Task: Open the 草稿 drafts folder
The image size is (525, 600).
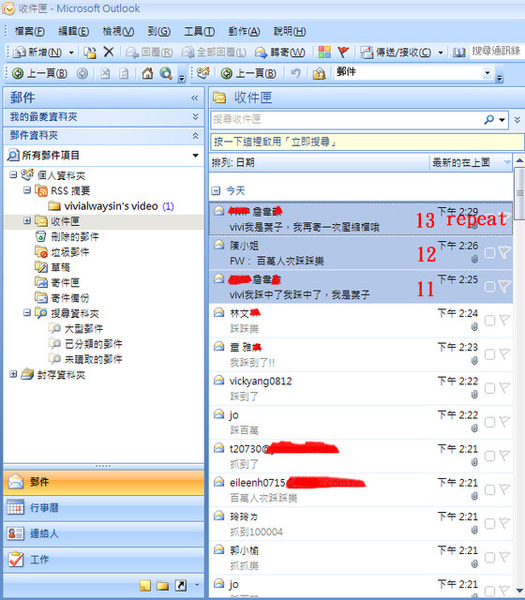Action: 52,267
